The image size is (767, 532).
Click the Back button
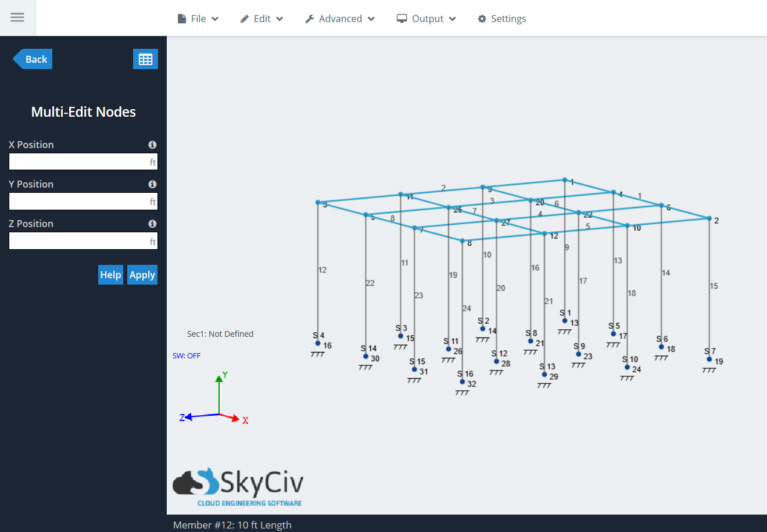(x=33, y=59)
